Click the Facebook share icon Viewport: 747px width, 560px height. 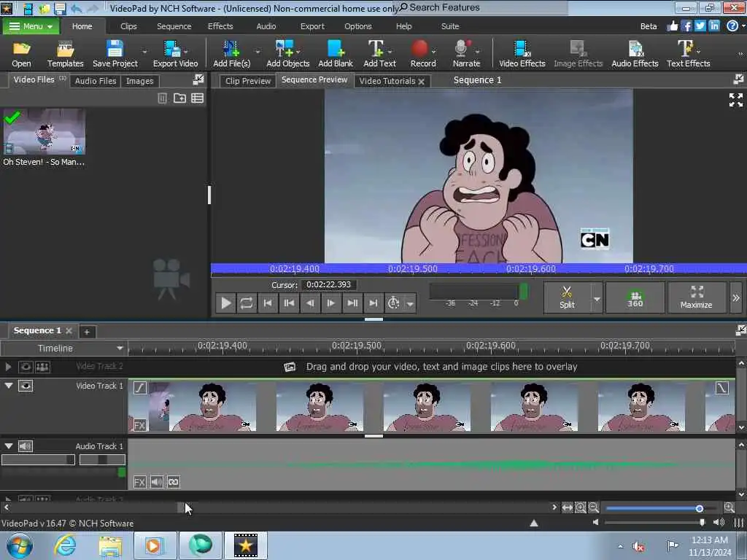686,26
